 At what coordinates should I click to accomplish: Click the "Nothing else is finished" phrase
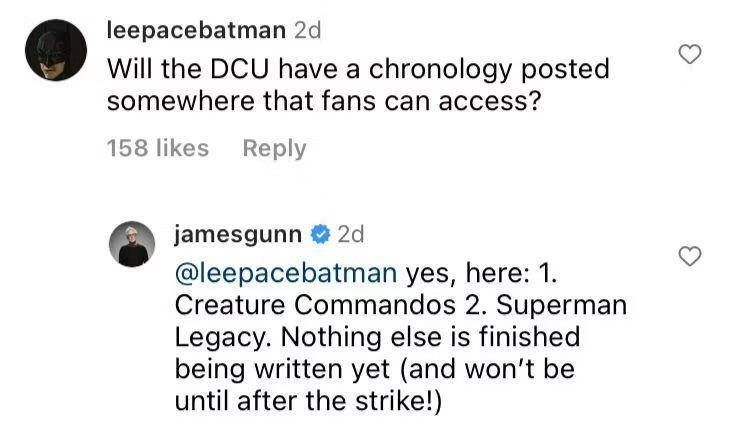coord(430,337)
